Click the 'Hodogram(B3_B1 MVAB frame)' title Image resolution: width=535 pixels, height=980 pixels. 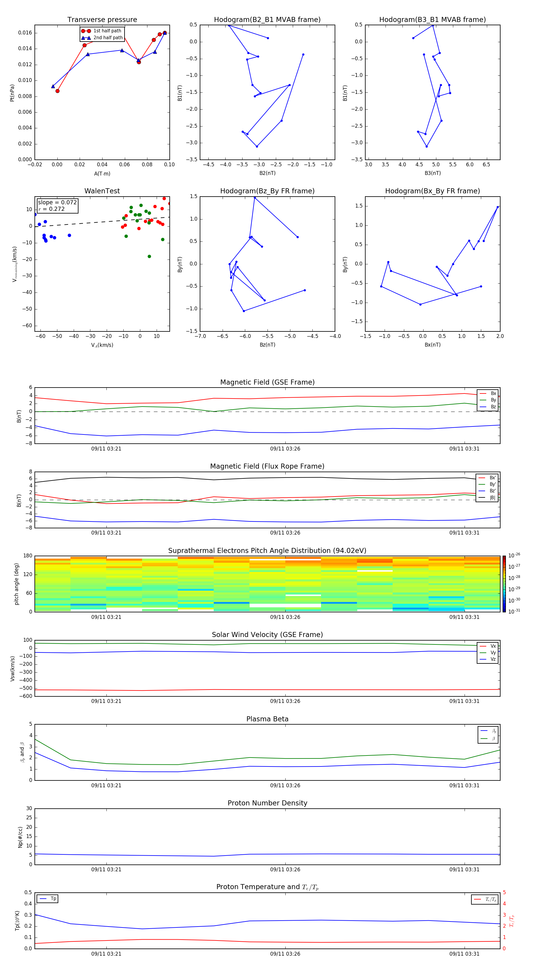[432, 20]
